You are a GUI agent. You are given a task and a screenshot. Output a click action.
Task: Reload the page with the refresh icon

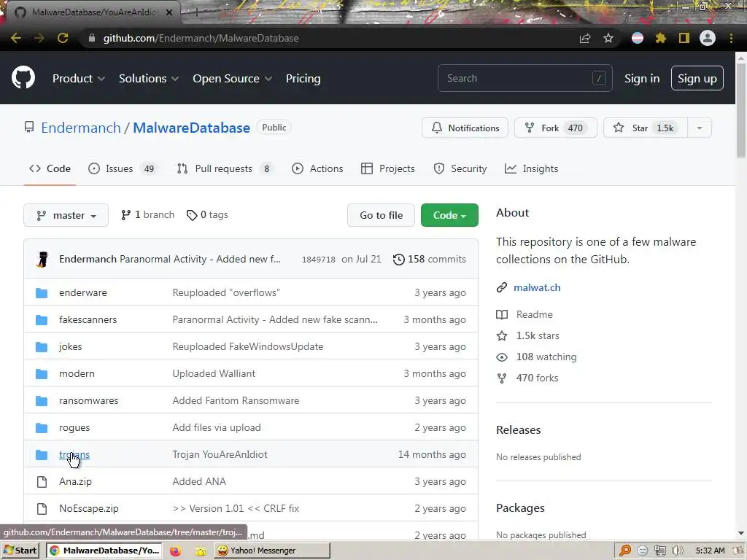63,38
